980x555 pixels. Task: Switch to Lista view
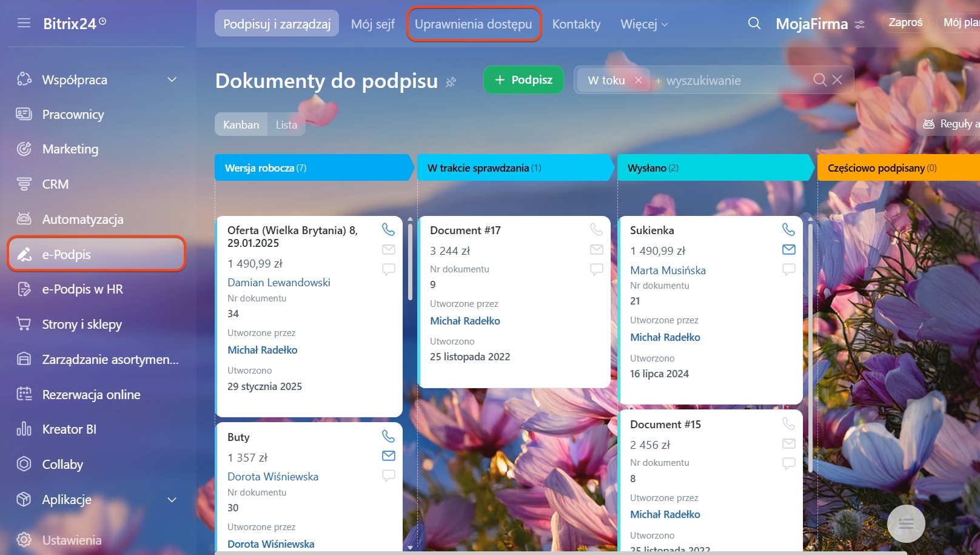286,124
